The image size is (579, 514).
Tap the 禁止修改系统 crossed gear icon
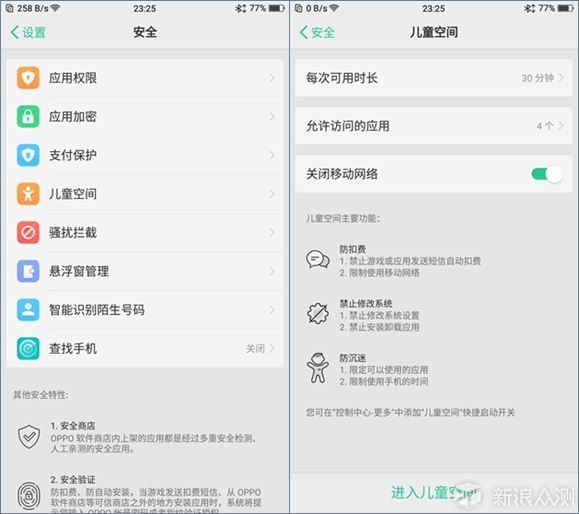[x=318, y=314]
